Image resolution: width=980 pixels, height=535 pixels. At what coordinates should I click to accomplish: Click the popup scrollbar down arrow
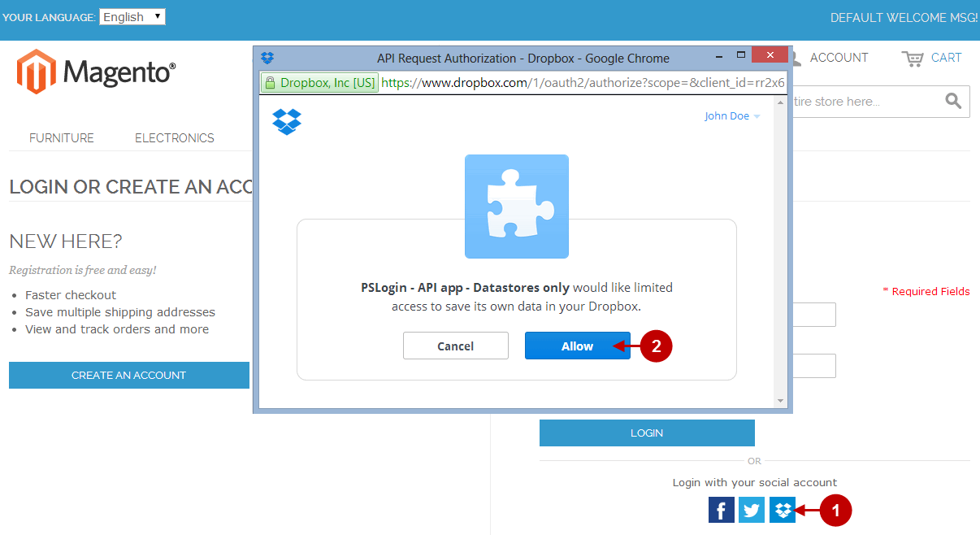click(781, 401)
